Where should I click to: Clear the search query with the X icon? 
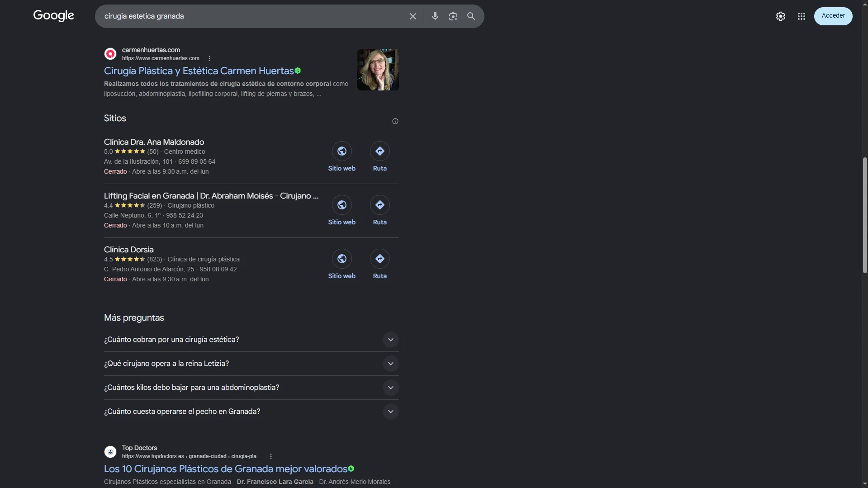click(x=413, y=16)
